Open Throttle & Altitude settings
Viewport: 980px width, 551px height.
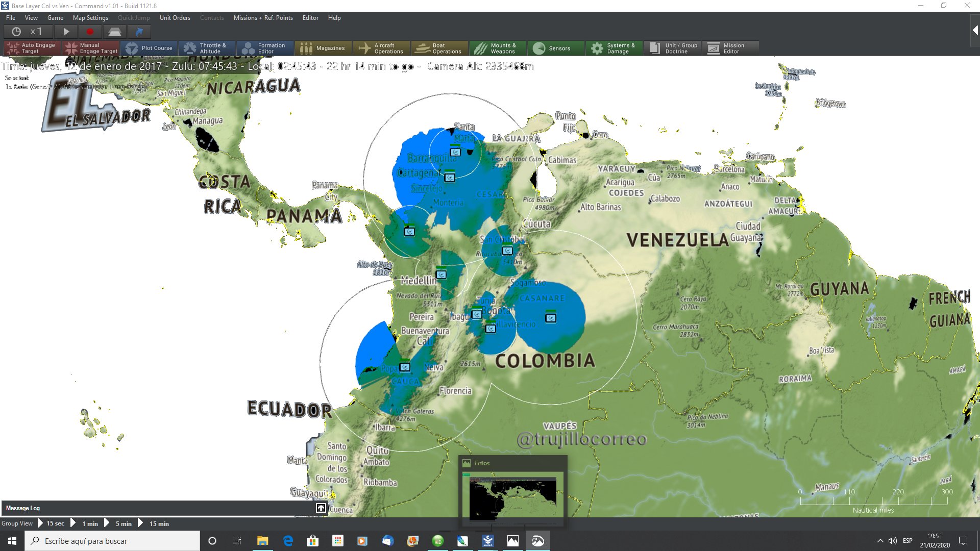coord(207,48)
